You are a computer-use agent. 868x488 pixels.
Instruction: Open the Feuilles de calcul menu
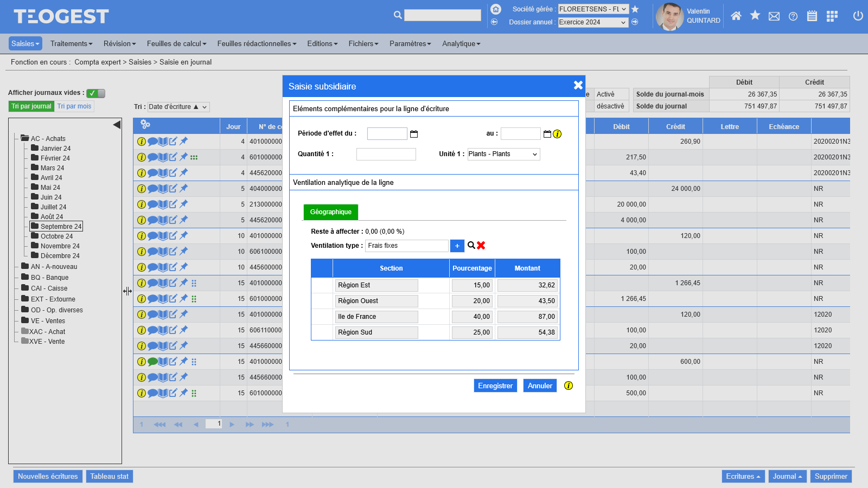click(x=176, y=44)
